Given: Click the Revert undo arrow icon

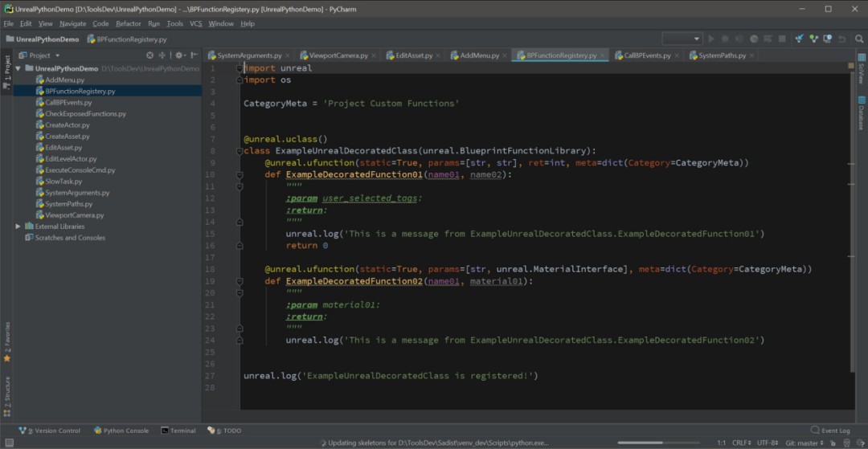Looking at the screenshot, I should click(x=842, y=39).
